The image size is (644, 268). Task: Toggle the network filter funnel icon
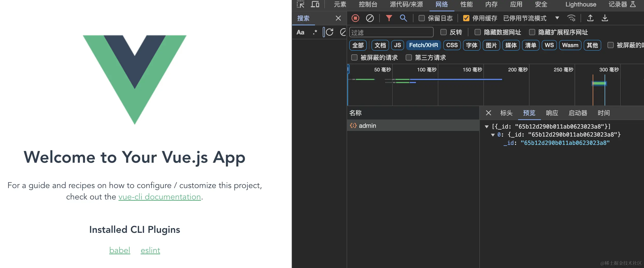[389, 18]
